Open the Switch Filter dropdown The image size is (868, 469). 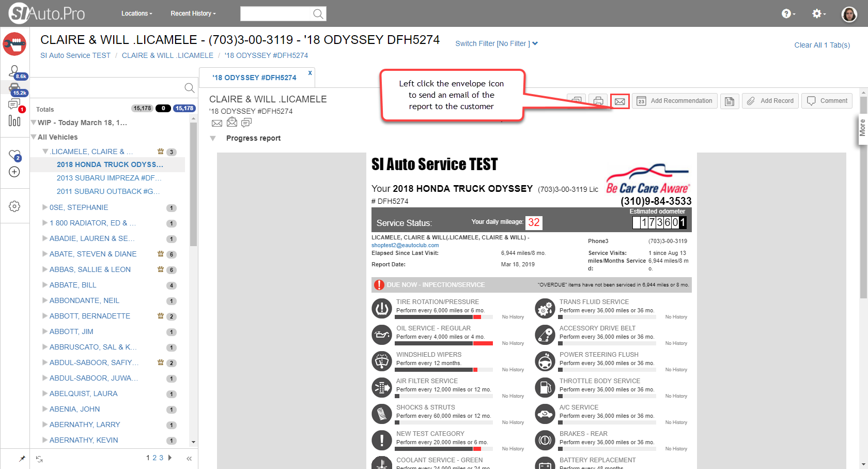tap(497, 43)
